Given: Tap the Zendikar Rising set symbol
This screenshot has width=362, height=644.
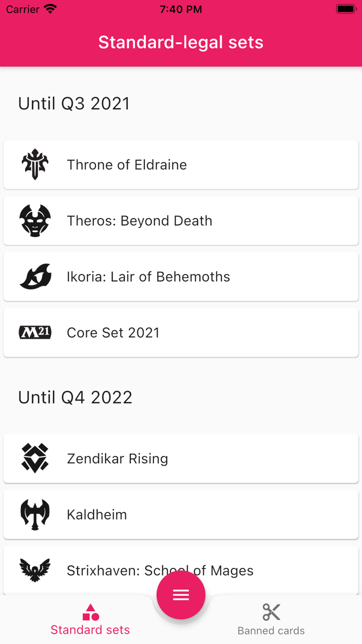Looking at the screenshot, I should point(35,458).
